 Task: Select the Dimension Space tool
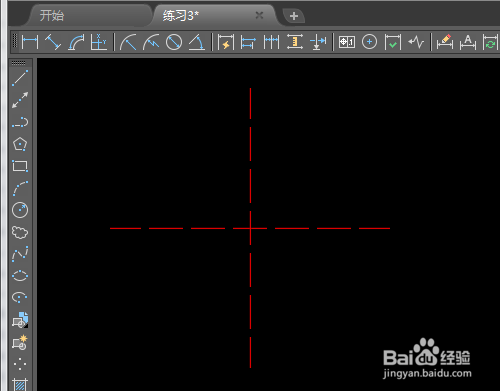(295, 42)
